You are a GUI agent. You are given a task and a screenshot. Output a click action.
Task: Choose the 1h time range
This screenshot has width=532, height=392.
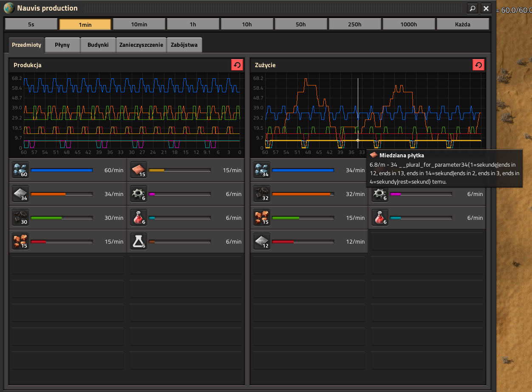[x=193, y=24]
